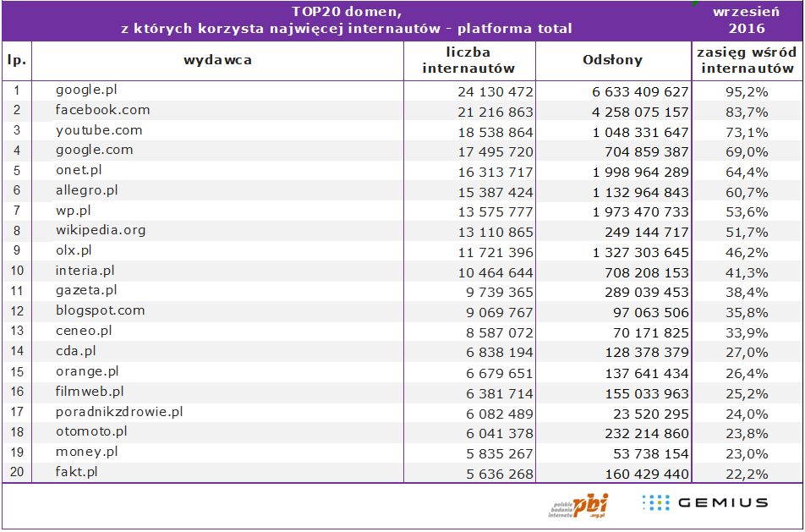Click the 'lp.' column header
Image resolution: width=805 pixels, height=532 pixels.
pos(16,61)
